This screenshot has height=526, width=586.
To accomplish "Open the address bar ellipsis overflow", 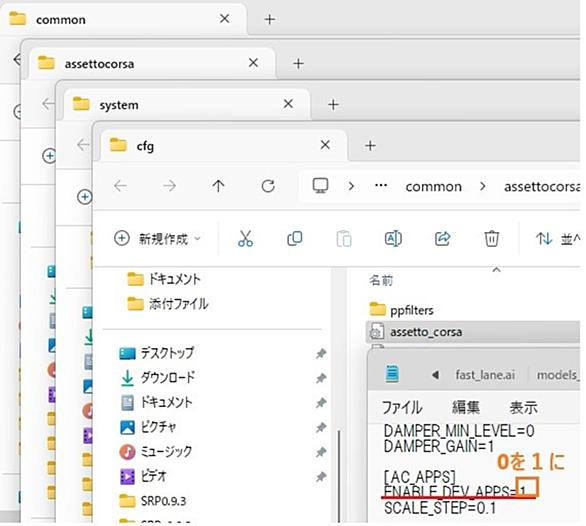I will pyautogui.click(x=381, y=185).
